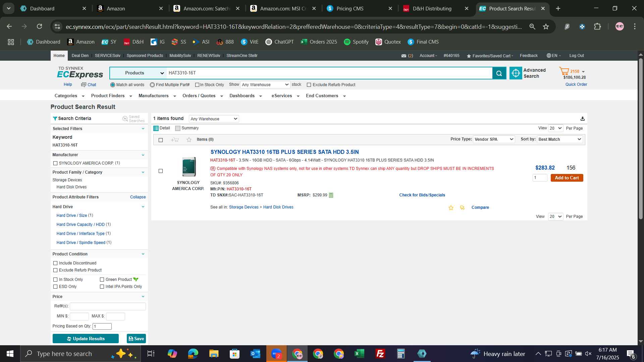Screen dimensions: 644x362
Task: Collapse the Price filter section
Action: pyautogui.click(x=143, y=297)
